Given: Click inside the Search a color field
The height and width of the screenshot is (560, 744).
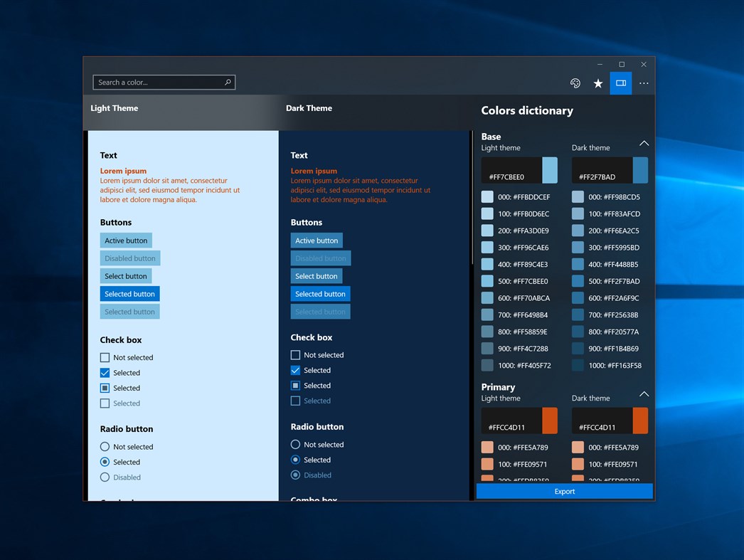Looking at the screenshot, I should coord(164,82).
